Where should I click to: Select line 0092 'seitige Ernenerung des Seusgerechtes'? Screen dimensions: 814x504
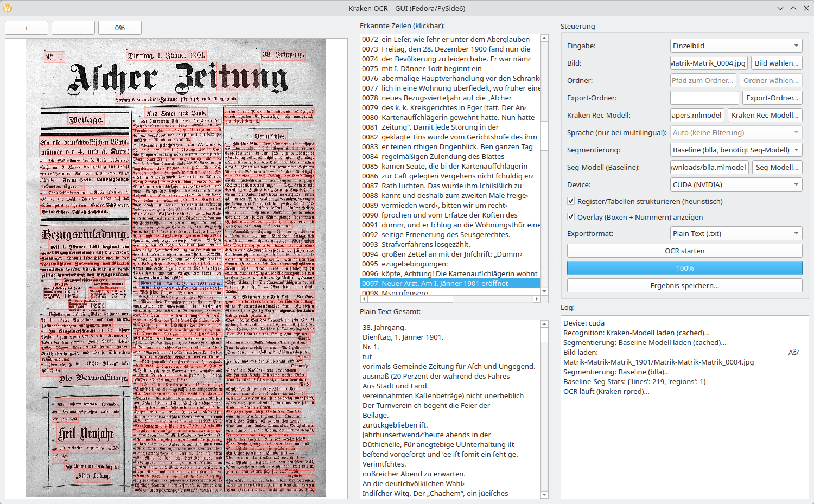450,234
